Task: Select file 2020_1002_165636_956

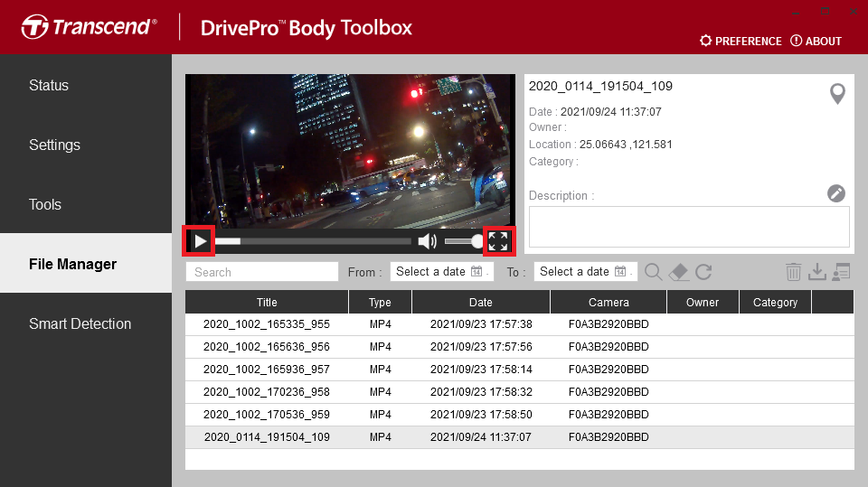Action: 519,347
